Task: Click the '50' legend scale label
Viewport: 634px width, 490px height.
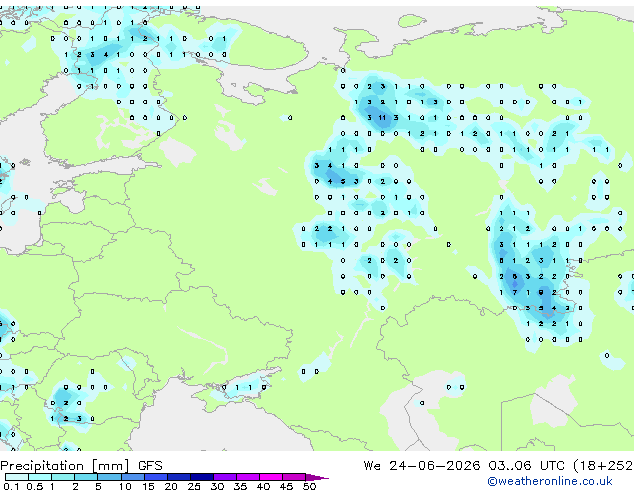Action: tap(310, 486)
